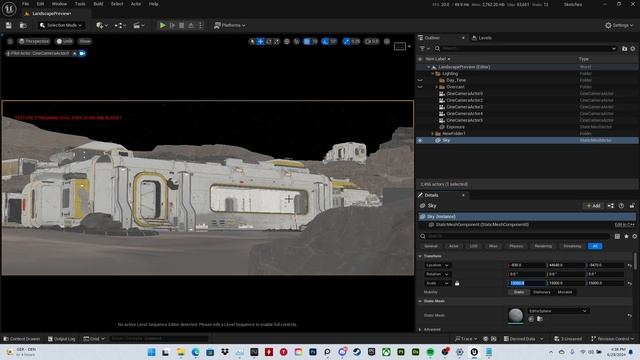Toggle visibility eye of Sky actor
The height and width of the screenshot is (360, 640).
pyautogui.click(x=420, y=140)
